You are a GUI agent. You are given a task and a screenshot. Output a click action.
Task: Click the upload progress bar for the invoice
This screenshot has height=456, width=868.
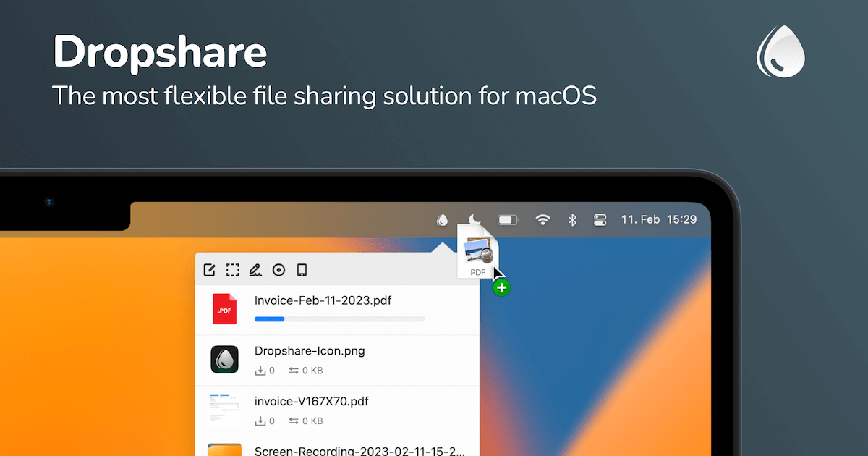pyautogui.click(x=339, y=318)
